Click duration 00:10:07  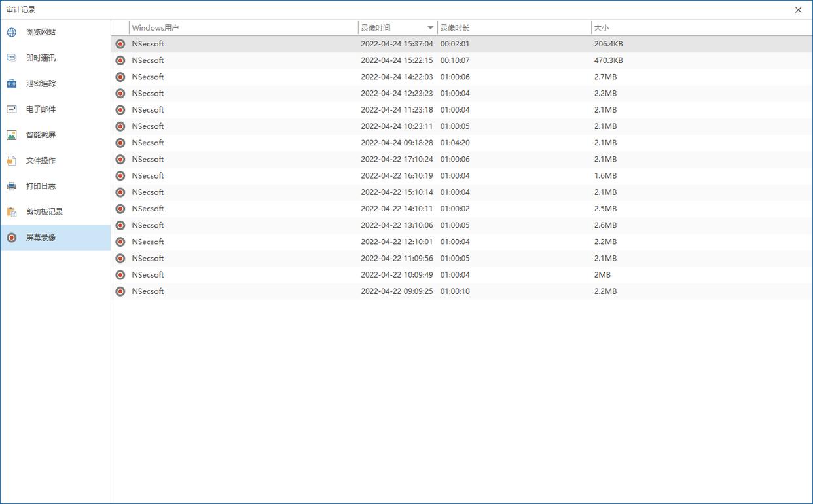[x=455, y=60]
